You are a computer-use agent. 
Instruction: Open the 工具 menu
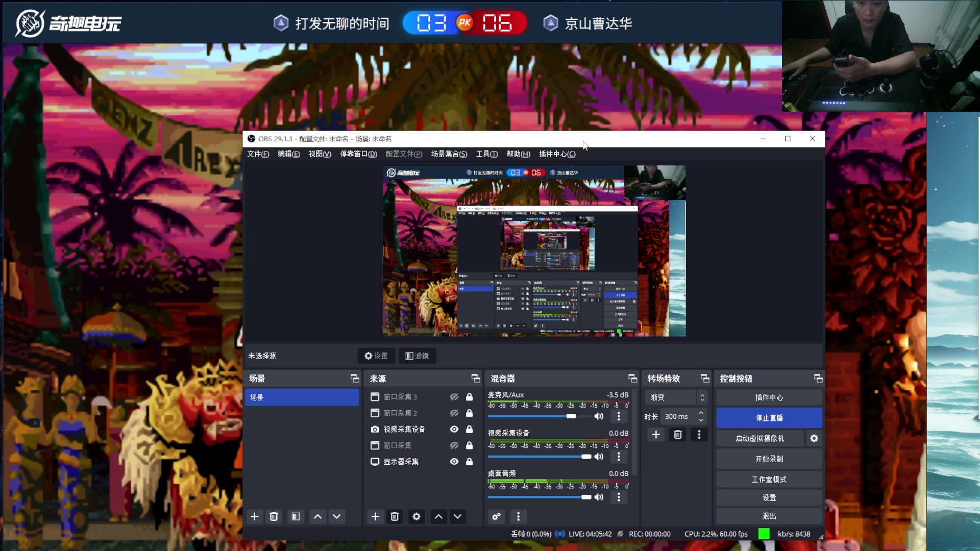point(486,154)
